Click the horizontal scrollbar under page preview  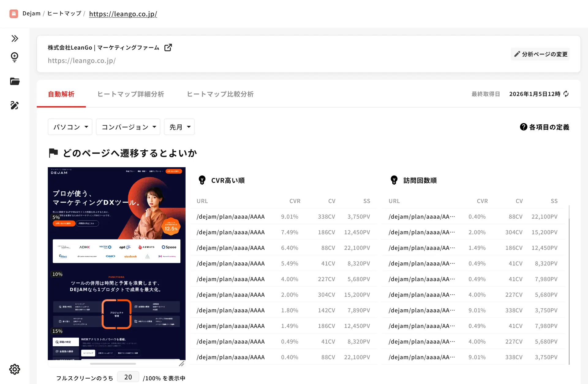(x=113, y=364)
